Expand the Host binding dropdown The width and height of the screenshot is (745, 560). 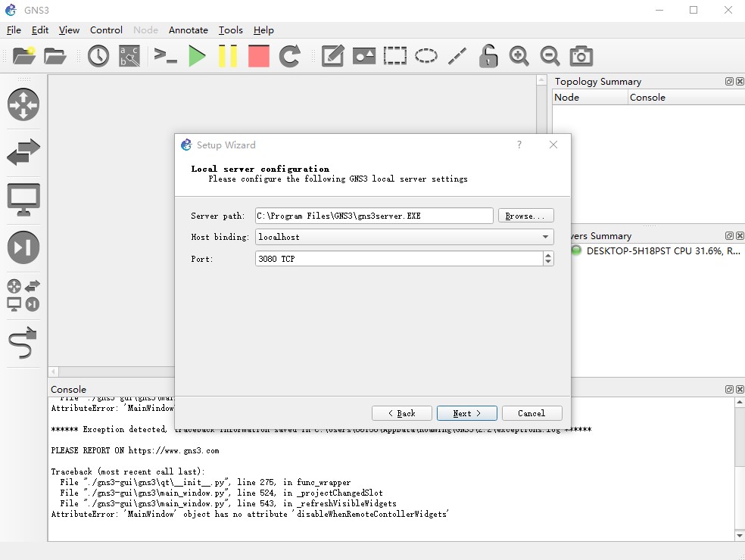pos(404,237)
